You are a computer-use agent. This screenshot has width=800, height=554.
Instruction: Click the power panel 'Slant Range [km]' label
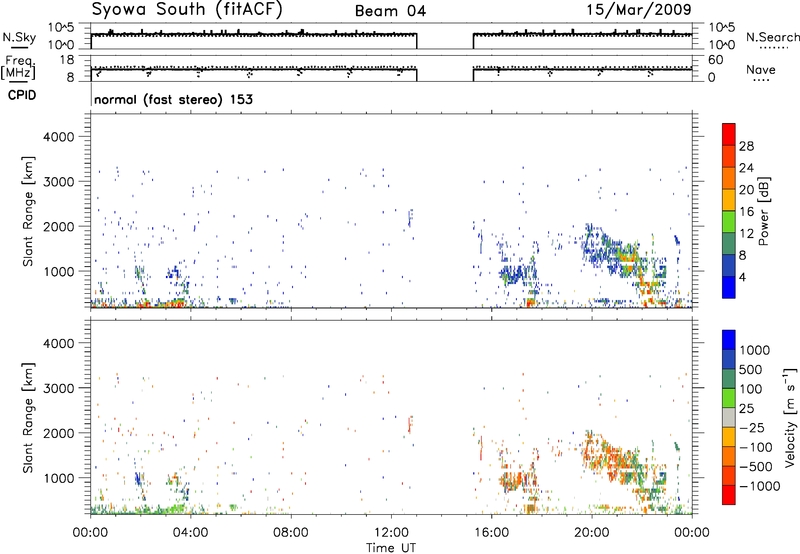[28, 211]
